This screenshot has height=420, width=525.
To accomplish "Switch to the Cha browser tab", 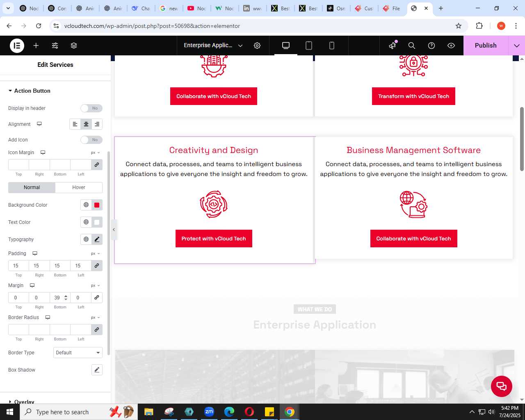I will 141,8.
